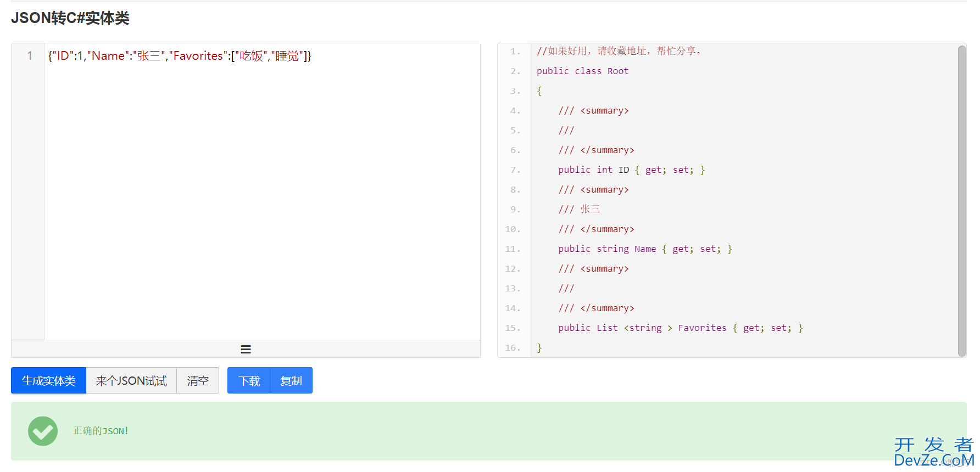The height and width of the screenshot is (472, 980).
Task: Copy the generated code with 复制
Action: pos(291,380)
